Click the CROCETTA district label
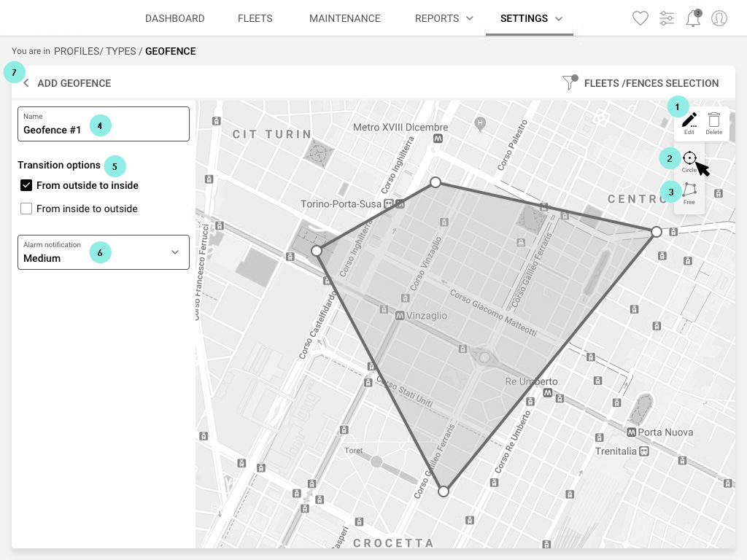This screenshot has width=747, height=560. click(393, 543)
